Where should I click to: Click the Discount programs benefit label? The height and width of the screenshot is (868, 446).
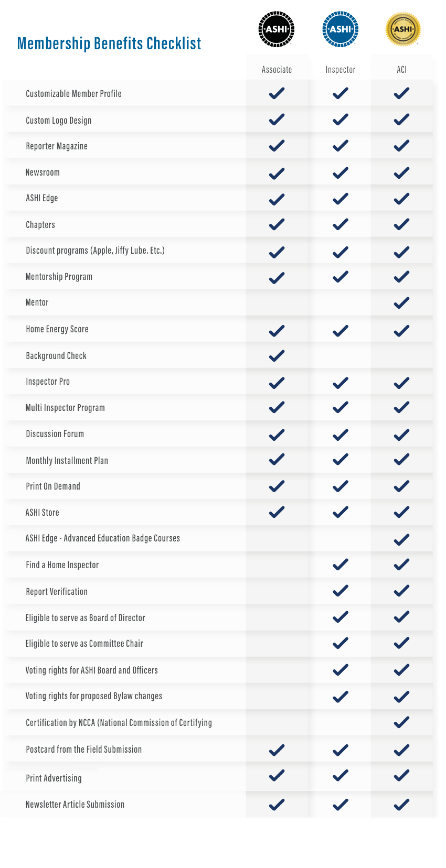tap(95, 251)
